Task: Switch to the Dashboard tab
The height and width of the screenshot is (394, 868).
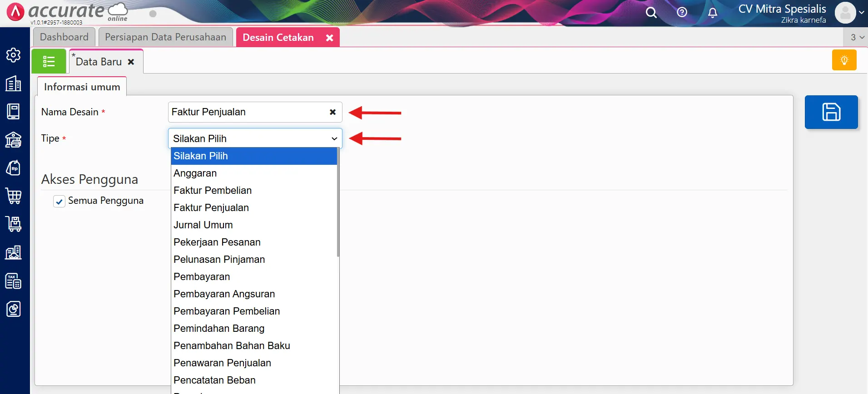Action: (64, 37)
